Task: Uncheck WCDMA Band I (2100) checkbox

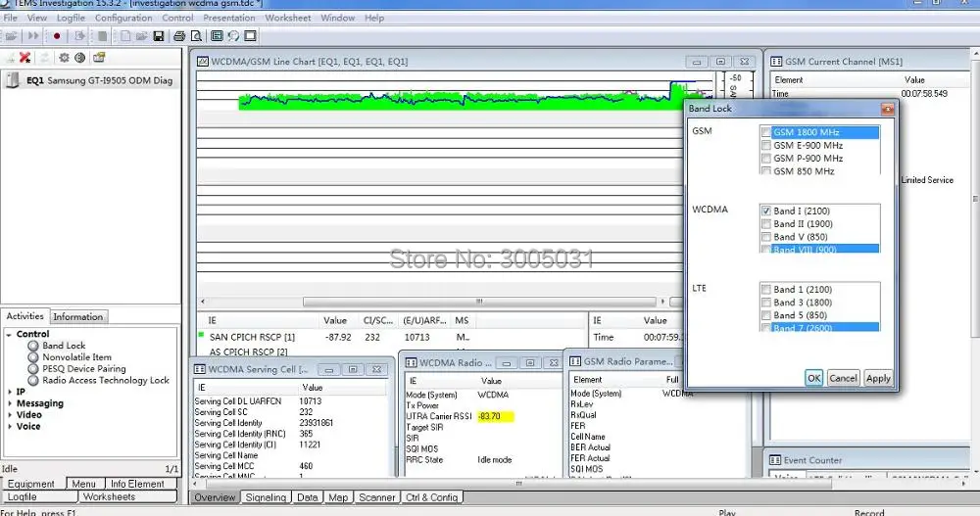Action: tap(765, 211)
